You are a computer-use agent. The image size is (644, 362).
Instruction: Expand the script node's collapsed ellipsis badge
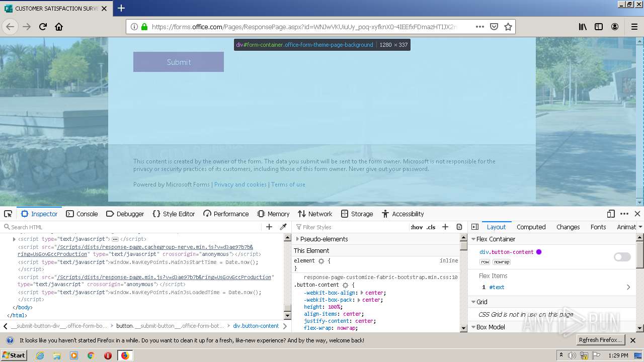(x=115, y=239)
